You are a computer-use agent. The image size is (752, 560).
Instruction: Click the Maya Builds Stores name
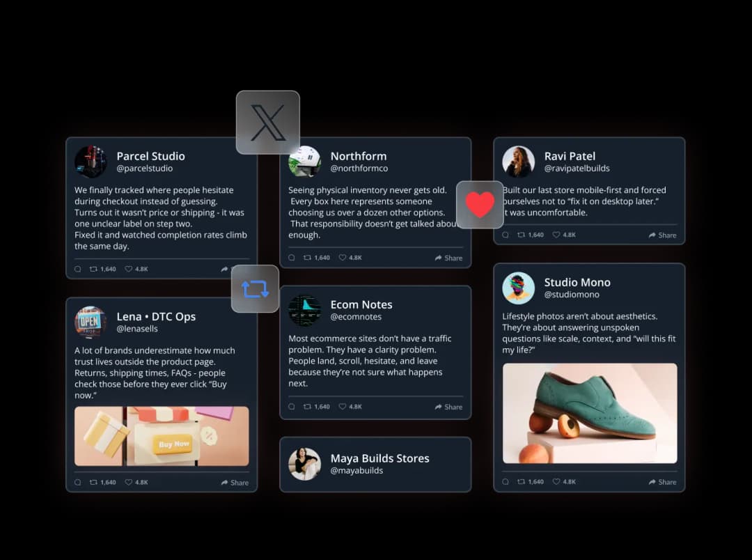coord(380,458)
